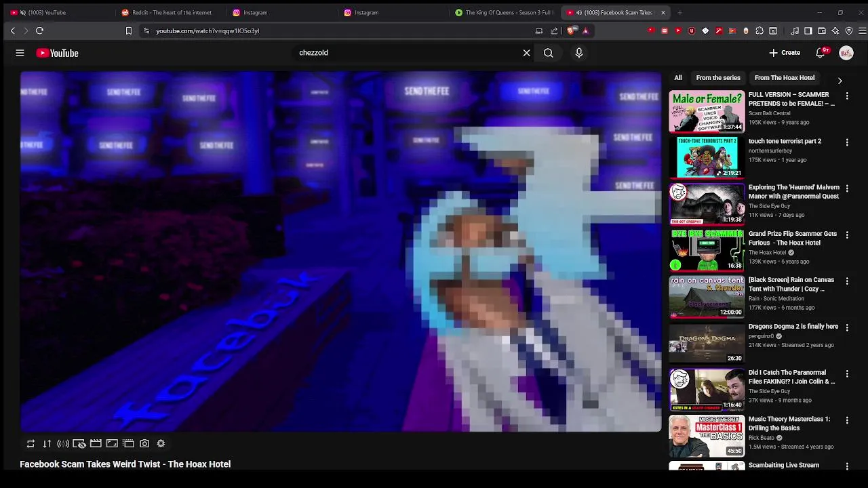Click the video player area
The image size is (868, 488).
340,251
